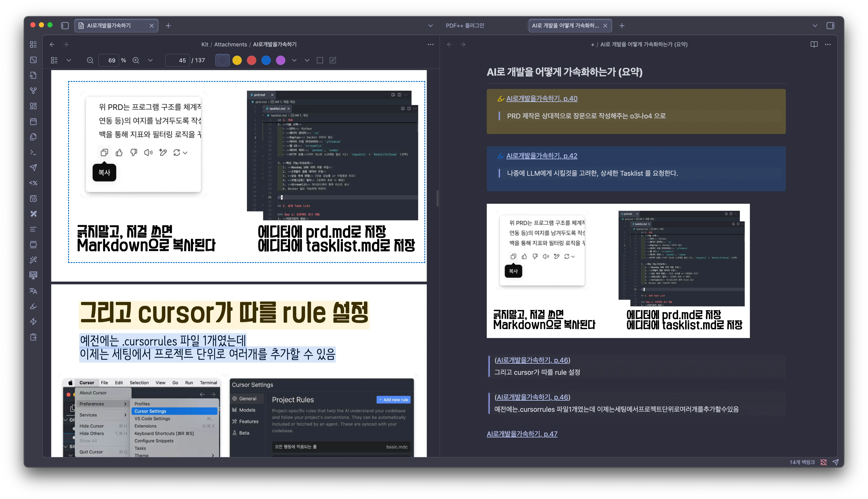Close the AI로개발을가속하기 tab

click(151, 26)
